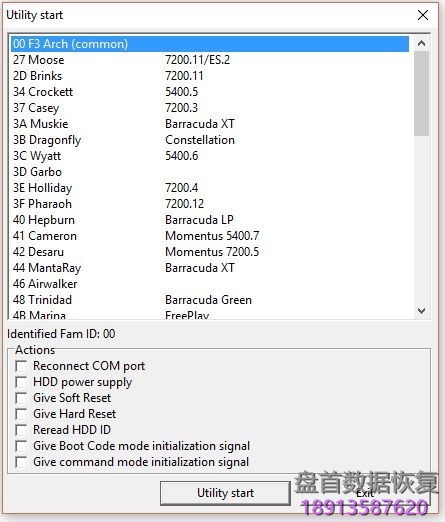Click the 5400.6 model text
The width and height of the screenshot is (445, 522).
[x=181, y=156]
